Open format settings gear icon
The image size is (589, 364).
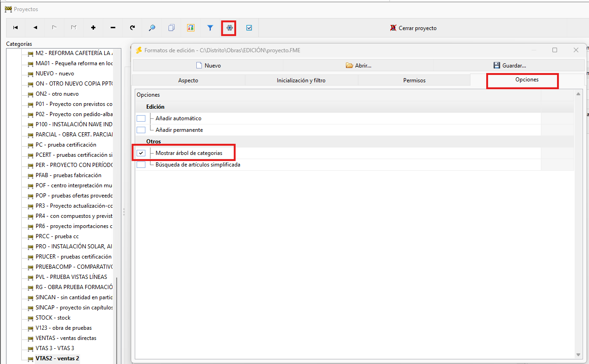click(x=229, y=28)
